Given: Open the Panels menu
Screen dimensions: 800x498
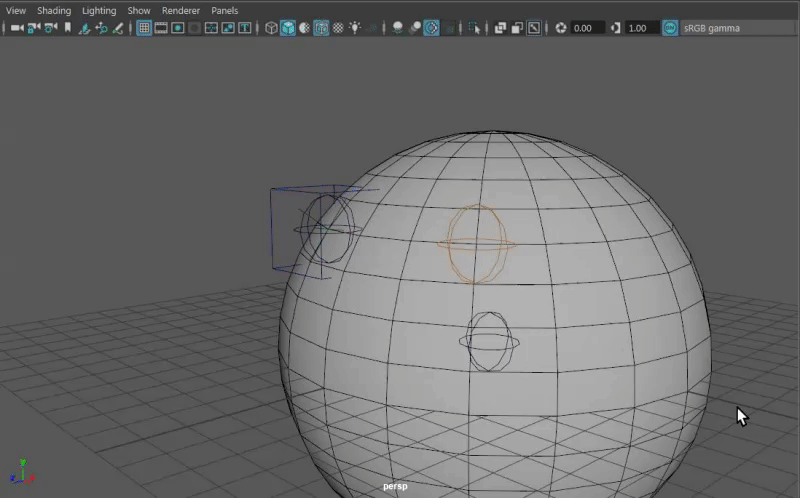Looking at the screenshot, I should pyautogui.click(x=224, y=10).
